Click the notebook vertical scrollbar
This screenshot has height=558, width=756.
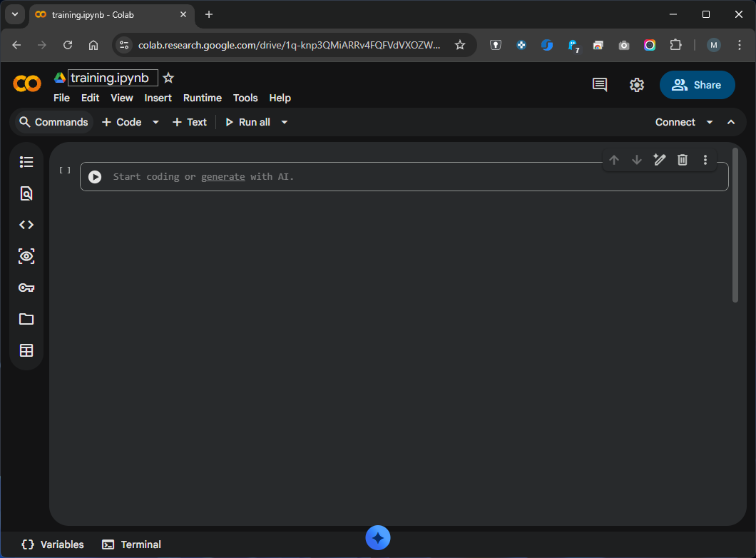click(735, 225)
